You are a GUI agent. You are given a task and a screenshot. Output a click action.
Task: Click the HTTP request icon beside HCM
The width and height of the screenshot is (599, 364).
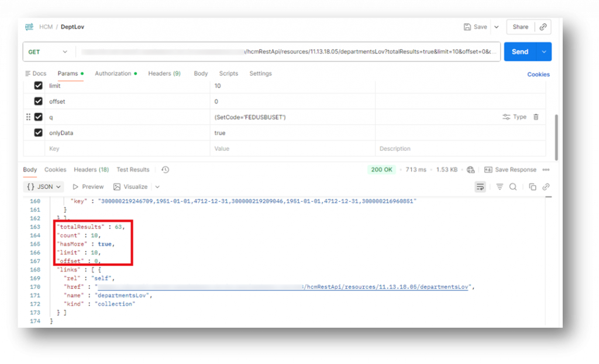click(x=29, y=27)
